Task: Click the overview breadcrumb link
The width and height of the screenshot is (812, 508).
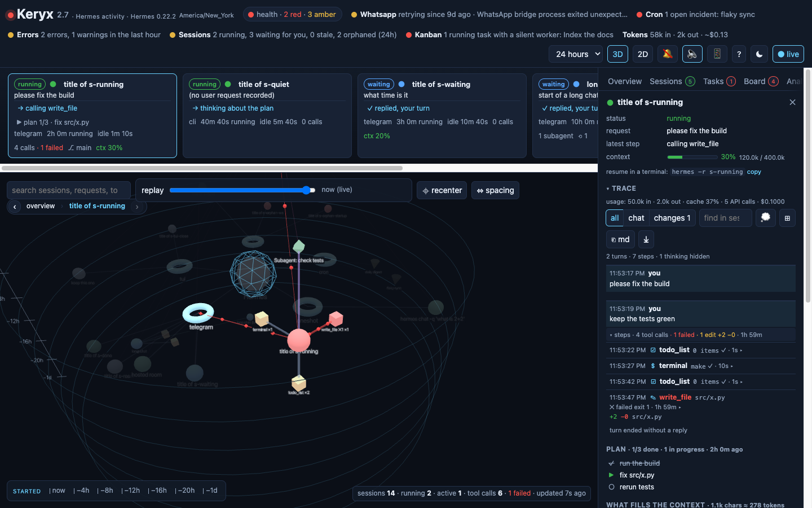Action: point(41,206)
